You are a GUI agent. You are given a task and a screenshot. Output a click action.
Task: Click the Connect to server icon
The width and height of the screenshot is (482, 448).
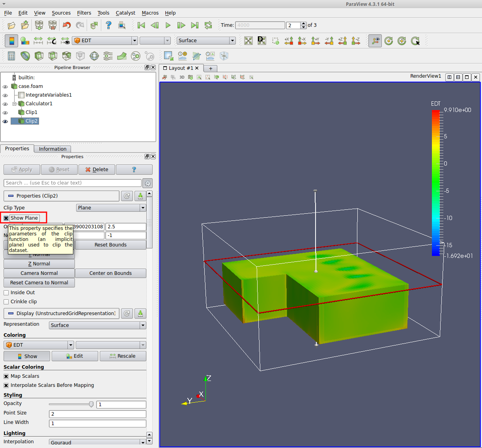[x=39, y=25]
